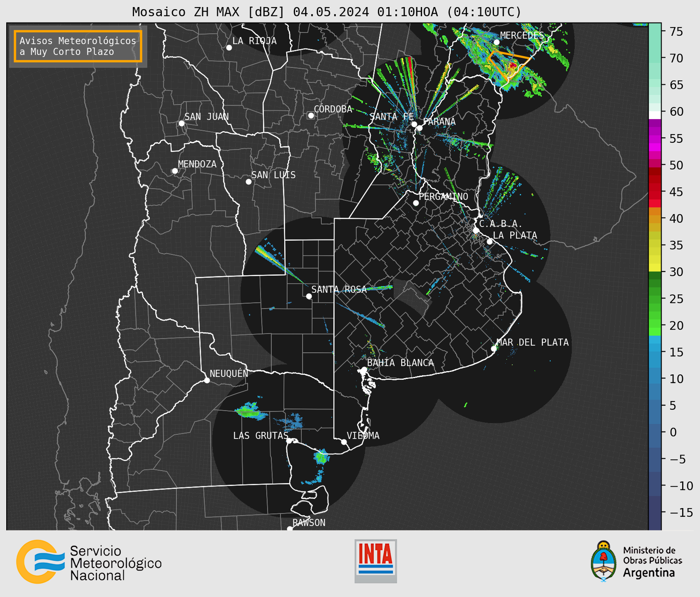Screen dimensions: 700x597
Task: Click the SANTA ROSA city marker dot
Action: (x=309, y=296)
